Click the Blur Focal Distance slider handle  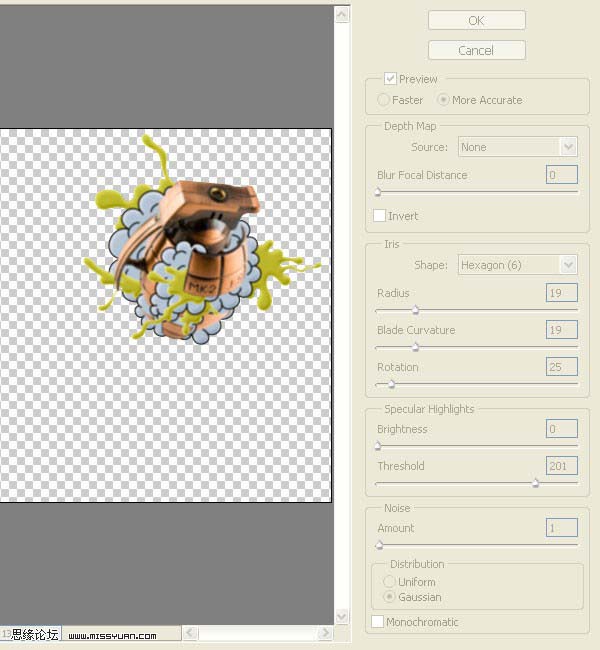(378, 192)
